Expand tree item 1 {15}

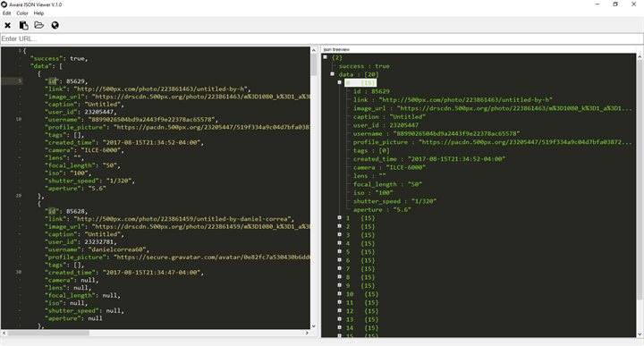click(x=340, y=218)
